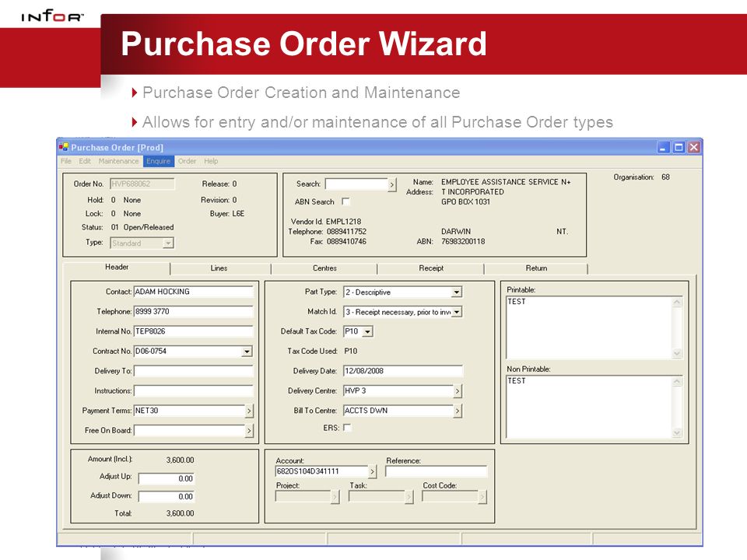Switch to the Return tab
This screenshot has height=560, width=747.
536,268
